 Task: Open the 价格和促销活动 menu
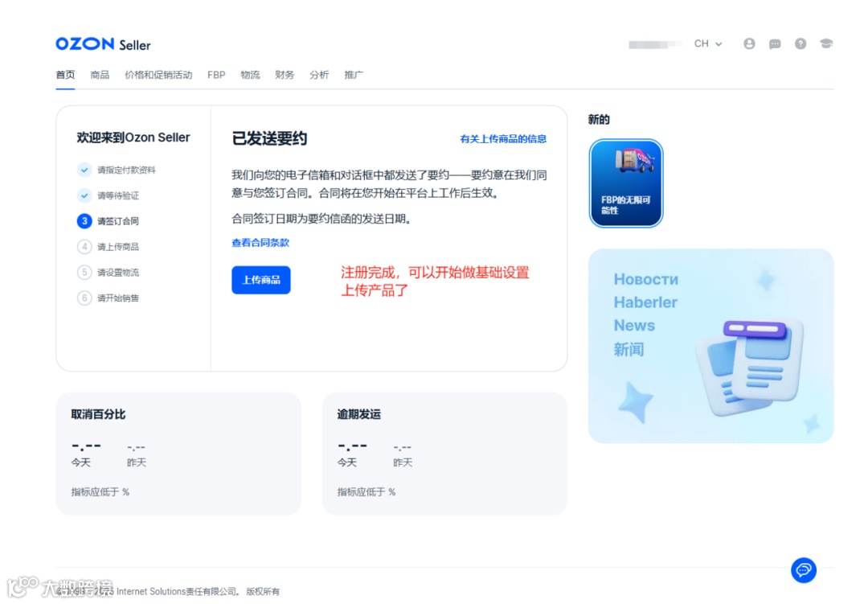point(158,75)
